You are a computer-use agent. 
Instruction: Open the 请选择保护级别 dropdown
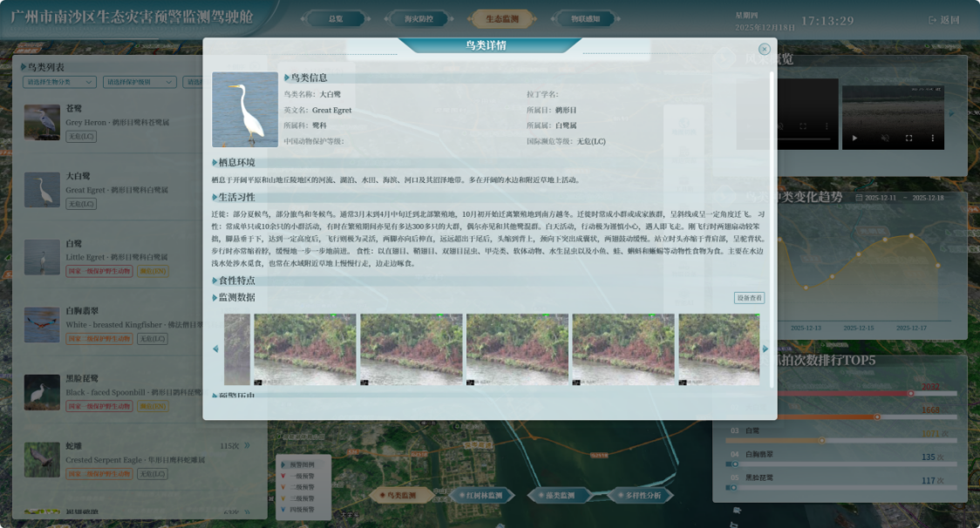[x=139, y=82]
